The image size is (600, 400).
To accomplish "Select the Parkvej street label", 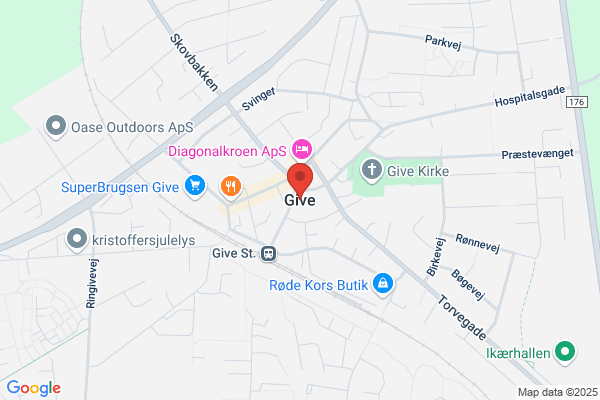I will pos(443,42).
